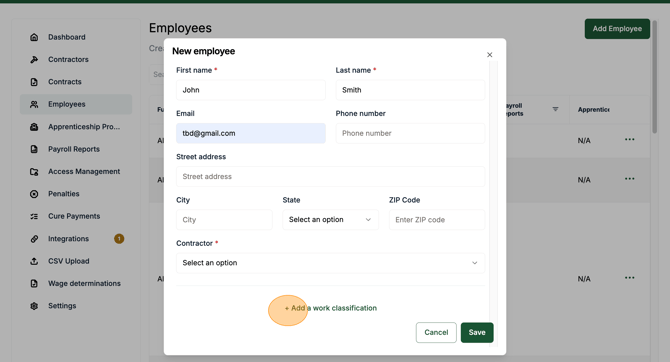Screen dimensions: 670x362
Task: Open the State dropdown
Action: click(330, 220)
